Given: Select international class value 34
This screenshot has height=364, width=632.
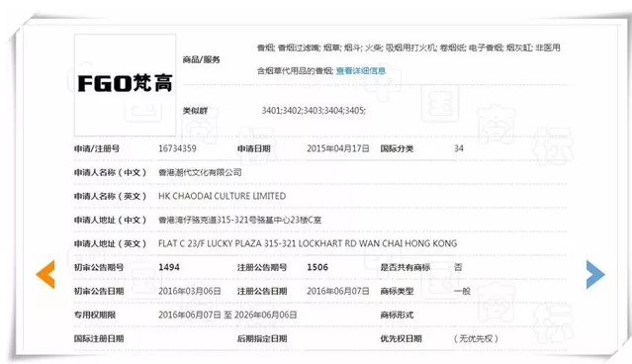Looking at the screenshot, I should point(459,148).
